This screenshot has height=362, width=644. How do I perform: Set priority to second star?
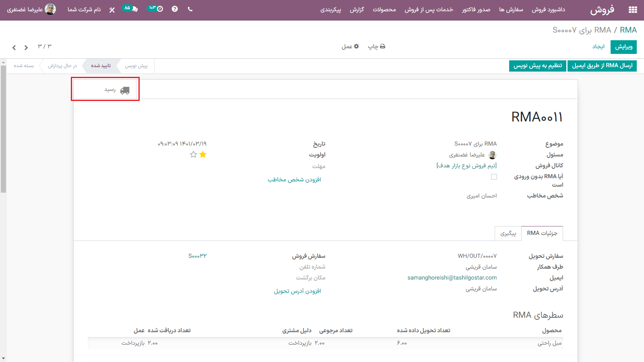tap(194, 154)
